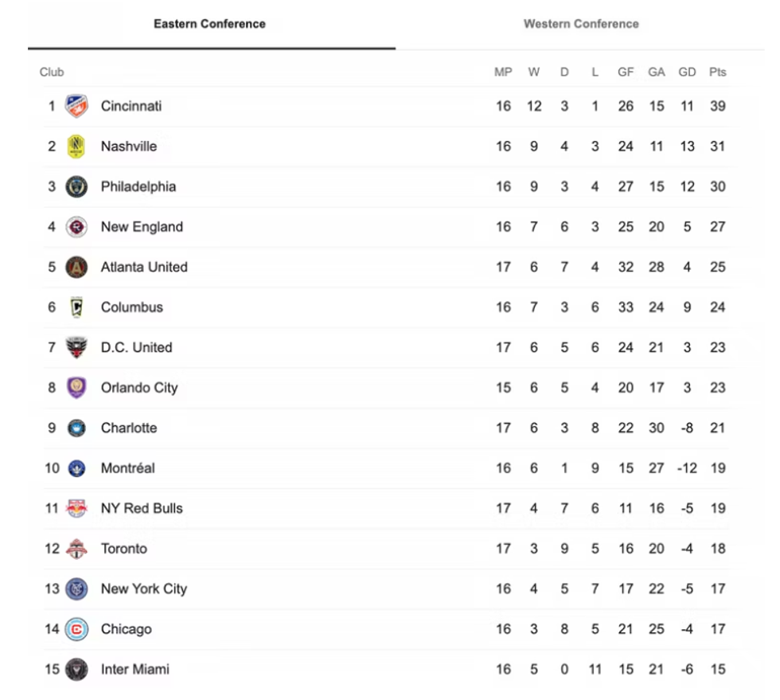Click the Pts column header
780x700 pixels.
718,72
